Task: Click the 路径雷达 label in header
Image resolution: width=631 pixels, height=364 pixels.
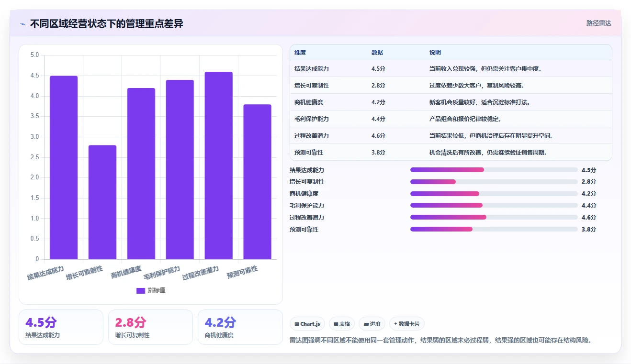Action: click(x=599, y=23)
